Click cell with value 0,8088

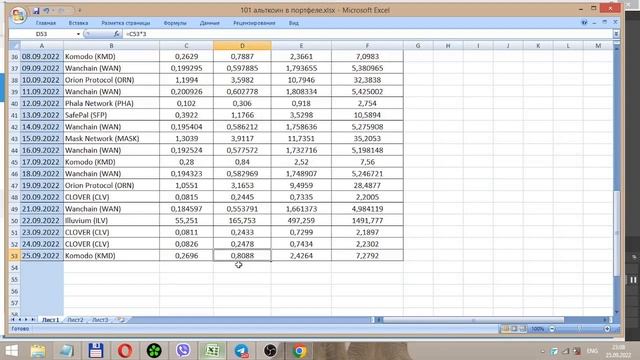(242, 256)
